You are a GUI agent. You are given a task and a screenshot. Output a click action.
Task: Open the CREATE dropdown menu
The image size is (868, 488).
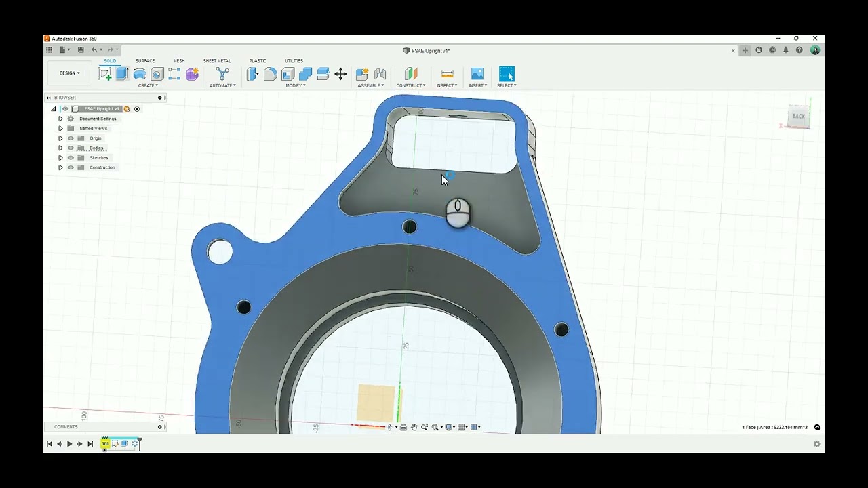click(x=148, y=86)
